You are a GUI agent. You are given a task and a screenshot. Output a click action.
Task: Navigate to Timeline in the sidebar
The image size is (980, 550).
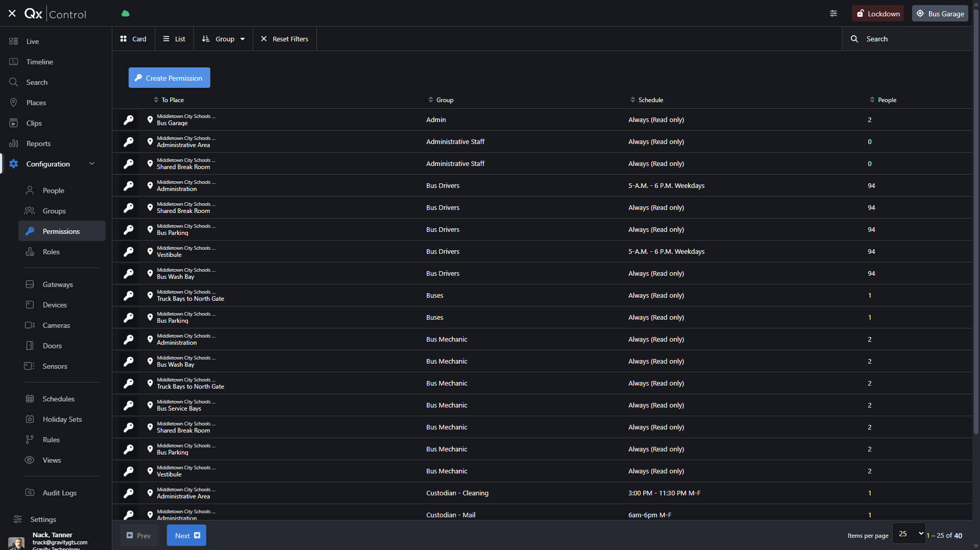[40, 62]
